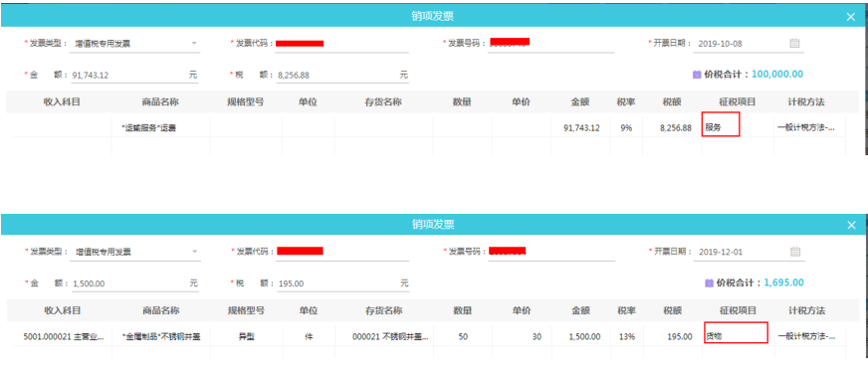Viewport: 868px width, 372px height.
Task: Click 征税项目 column header in lower table
Action: 738,310
